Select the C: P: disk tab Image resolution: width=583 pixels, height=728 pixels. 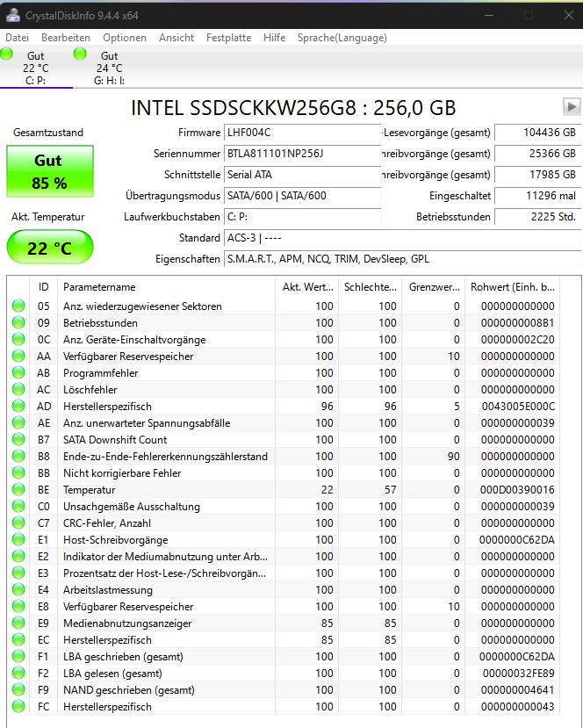coord(36,68)
